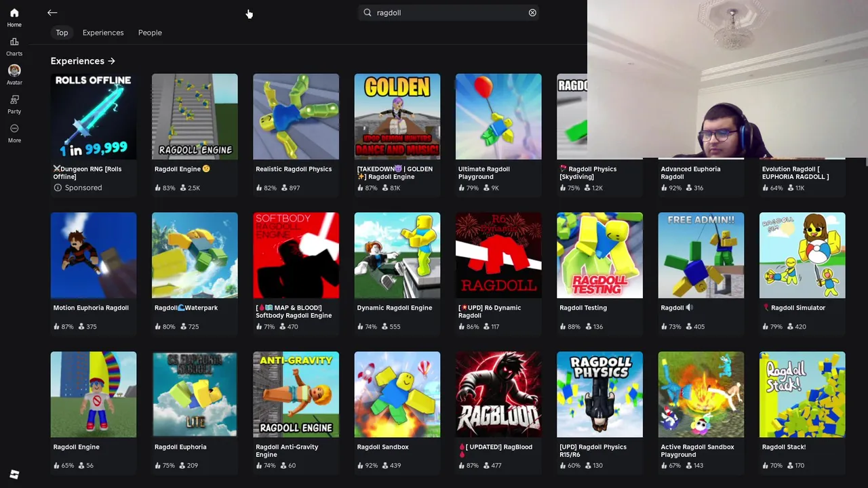Clear the search field text
Image resolution: width=868 pixels, height=488 pixels.
click(x=532, y=13)
